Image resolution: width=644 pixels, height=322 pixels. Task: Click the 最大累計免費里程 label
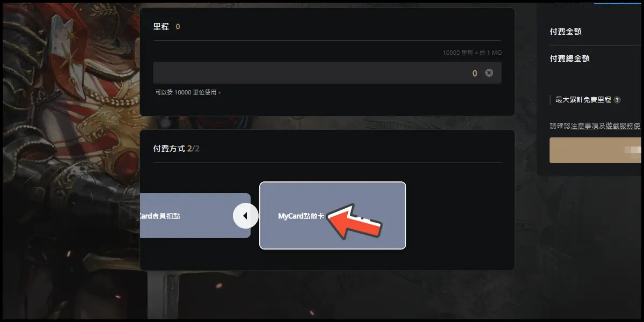click(583, 100)
